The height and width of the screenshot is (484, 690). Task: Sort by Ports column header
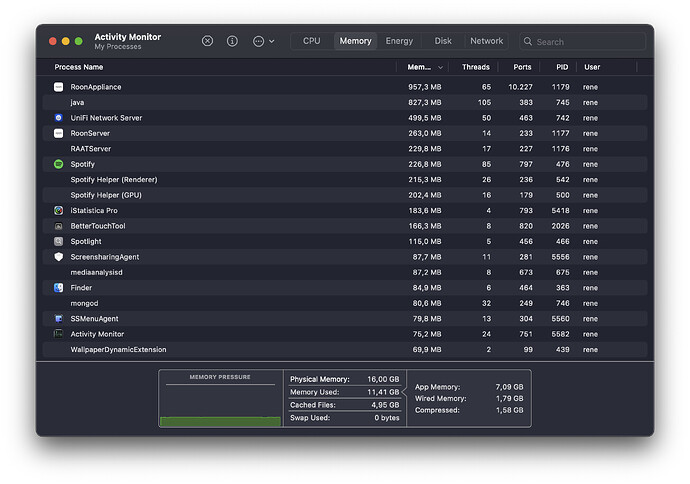[x=522, y=67]
